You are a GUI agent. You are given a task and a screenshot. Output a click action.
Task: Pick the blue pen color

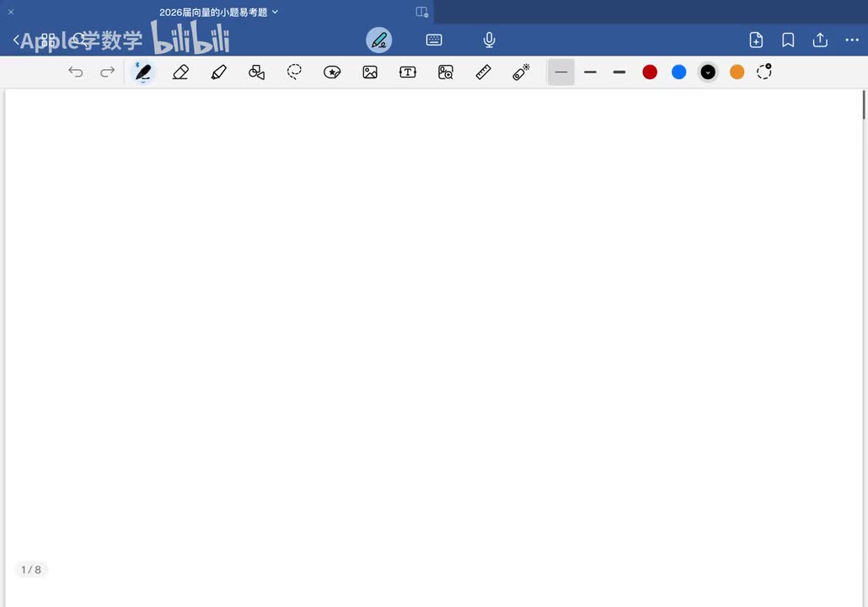(678, 72)
